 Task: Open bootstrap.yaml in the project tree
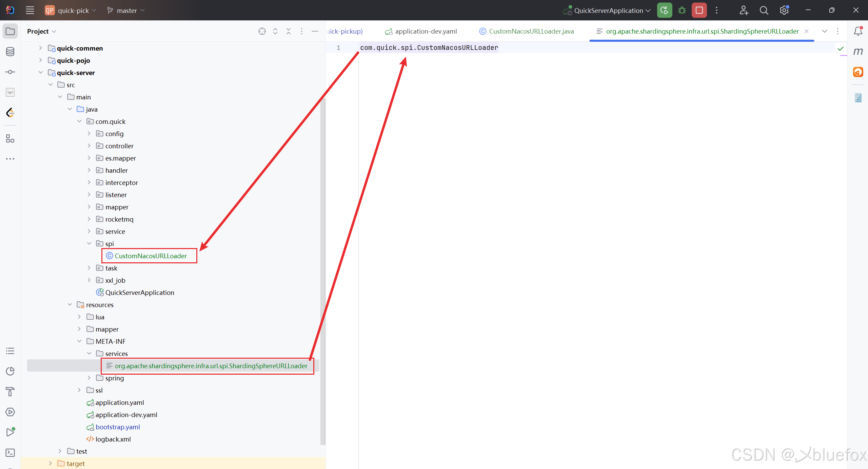117,427
